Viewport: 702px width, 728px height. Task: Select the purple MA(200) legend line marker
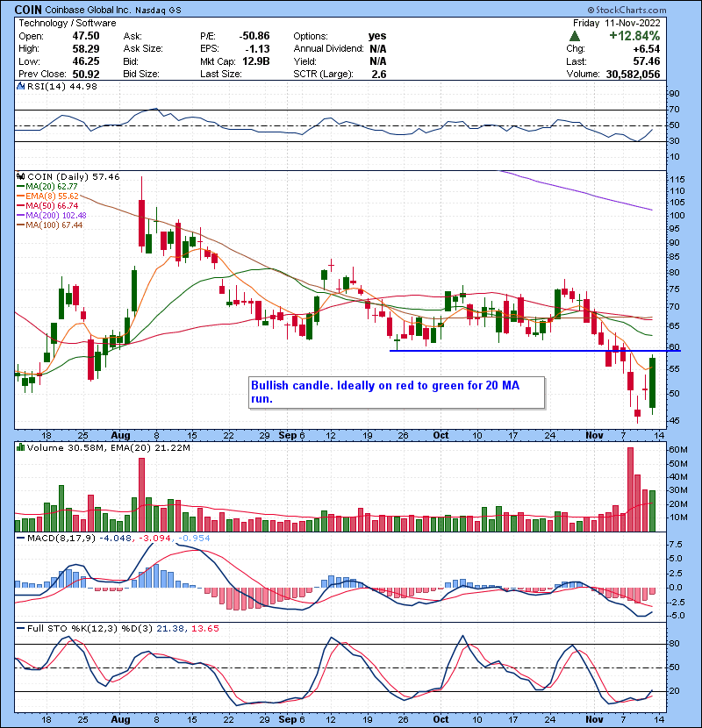point(20,216)
